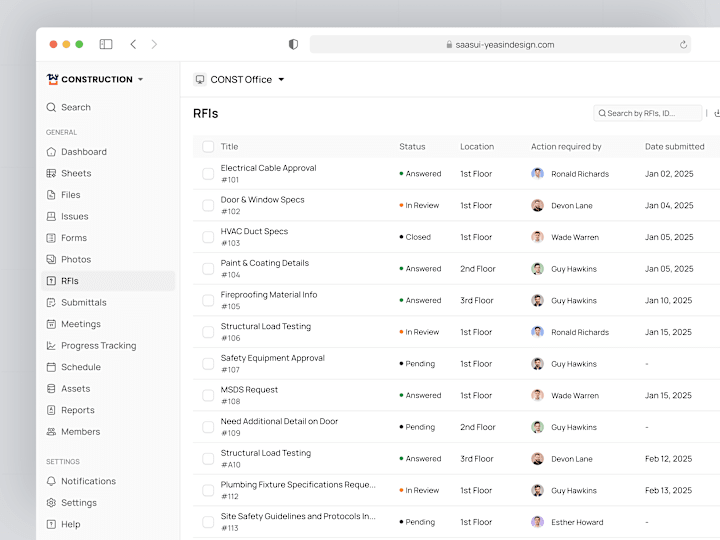Click 'Devon Lane' in the #102 row
This screenshot has height=540, width=720.
pos(572,206)
